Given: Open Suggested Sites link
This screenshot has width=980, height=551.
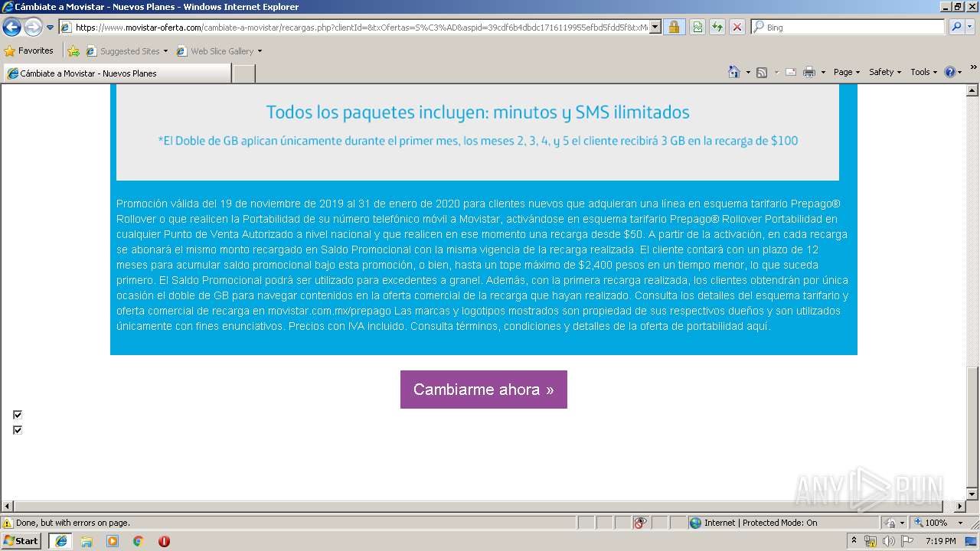Looking at the screenshot, I should pyautogui.click(x=126, y=51).
